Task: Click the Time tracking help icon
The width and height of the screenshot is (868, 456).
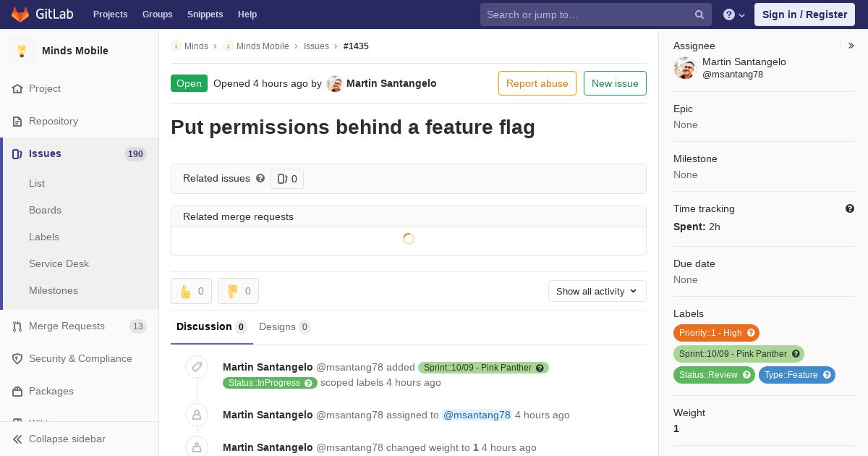Action: pos(850,208)
